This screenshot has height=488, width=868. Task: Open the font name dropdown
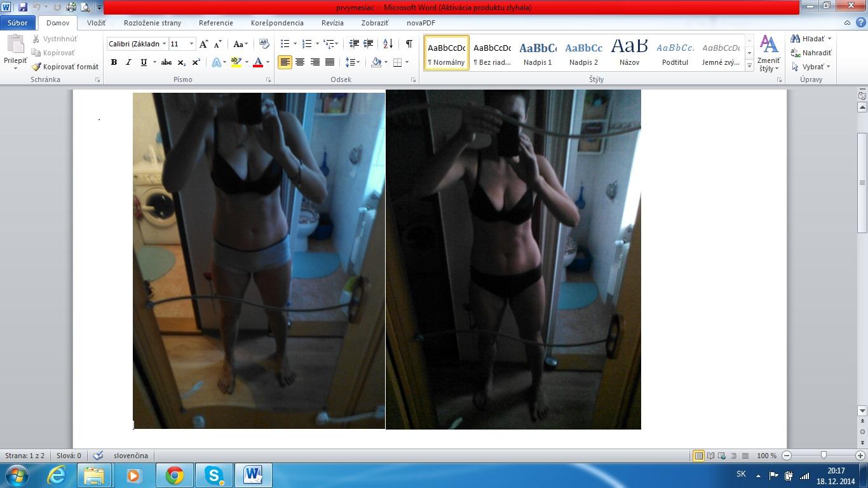[x=164, y=44]
